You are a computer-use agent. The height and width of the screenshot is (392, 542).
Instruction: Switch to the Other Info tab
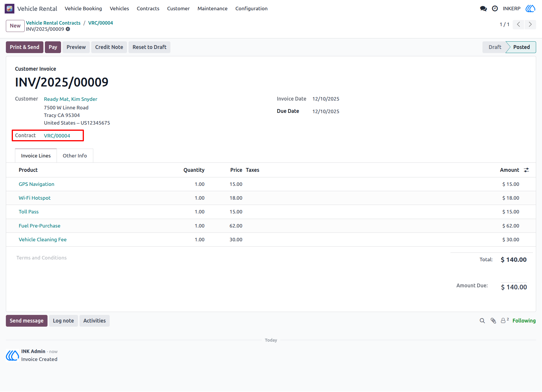click(x=75, y=156)
